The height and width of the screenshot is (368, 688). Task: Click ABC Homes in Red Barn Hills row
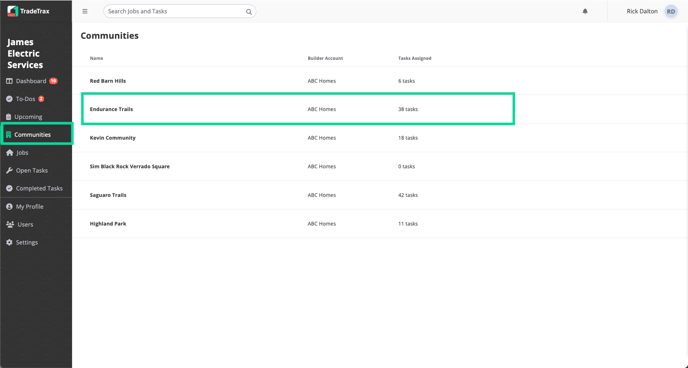click(x=322, y=81)
